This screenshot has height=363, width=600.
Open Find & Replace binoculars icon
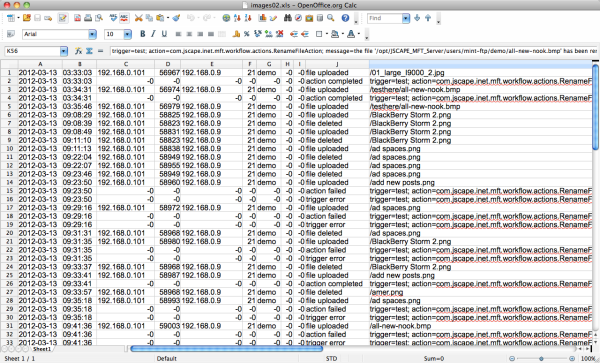click(x=288, y=18)
